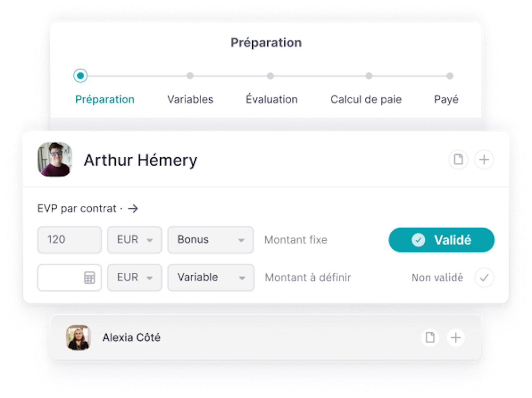Select the Évaluation step label
Image resolution: width=532 pixels, height=398 pixels.
272,99
